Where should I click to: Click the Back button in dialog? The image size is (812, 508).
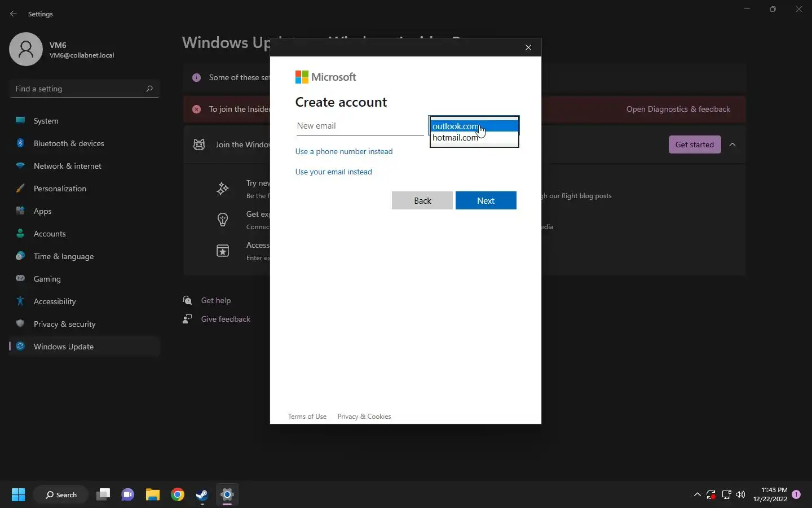[422, 200]
